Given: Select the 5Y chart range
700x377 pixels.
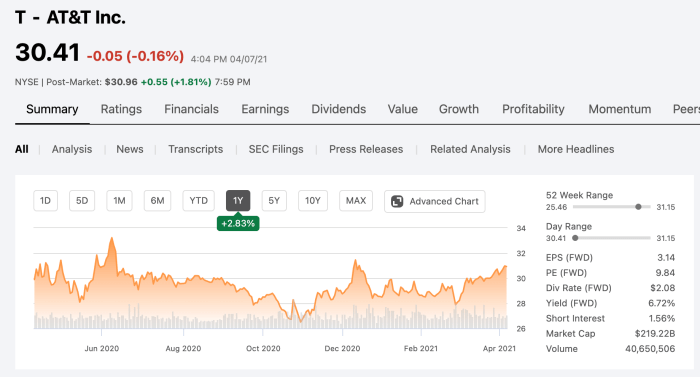Looking at the screenshot, I should point(274,201).
